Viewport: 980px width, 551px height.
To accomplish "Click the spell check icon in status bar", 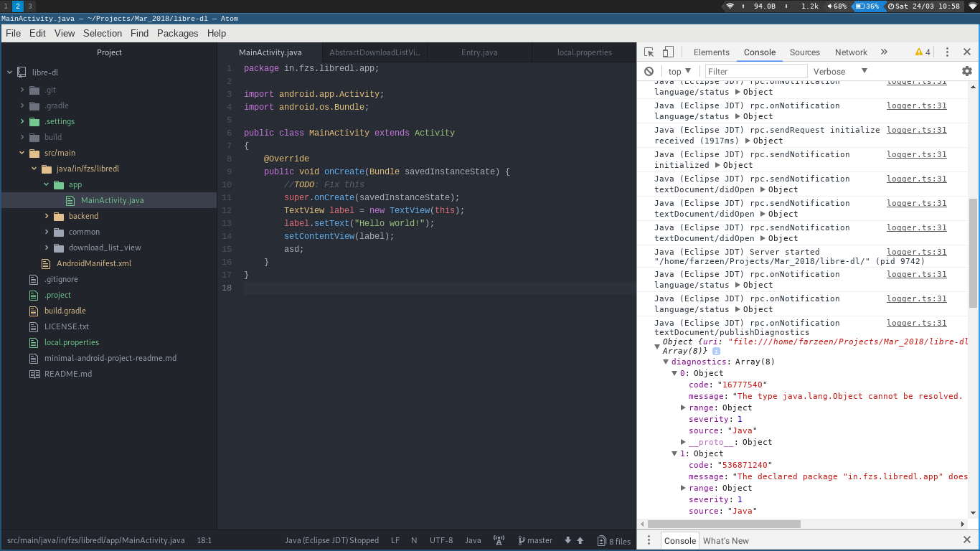I will (x=499, y=540).
